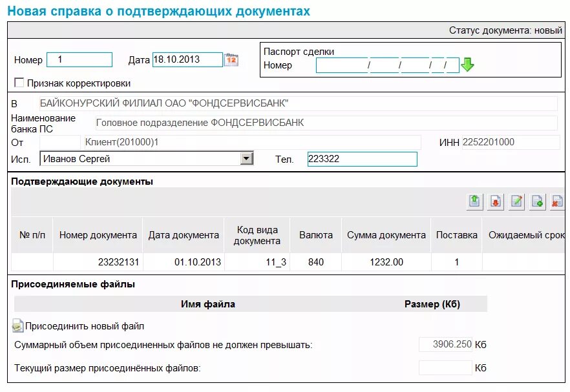Edit the document with the pencil icon
This screenshot has width=570, height=392.
click(516, 201)
